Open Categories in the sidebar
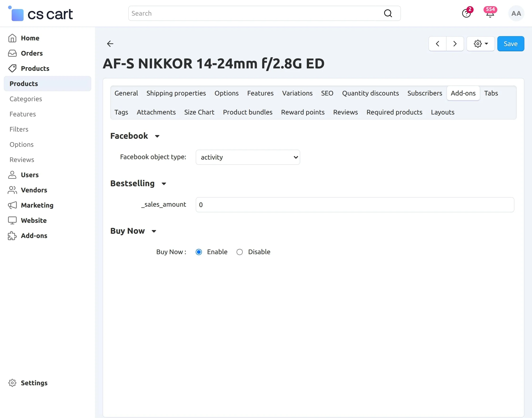This screenshot has height=418, width=532. tap(26, 99)
